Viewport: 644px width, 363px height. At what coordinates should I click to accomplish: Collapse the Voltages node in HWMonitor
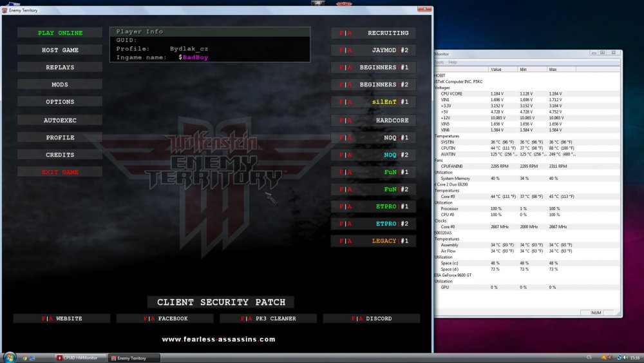pos(442,88)
